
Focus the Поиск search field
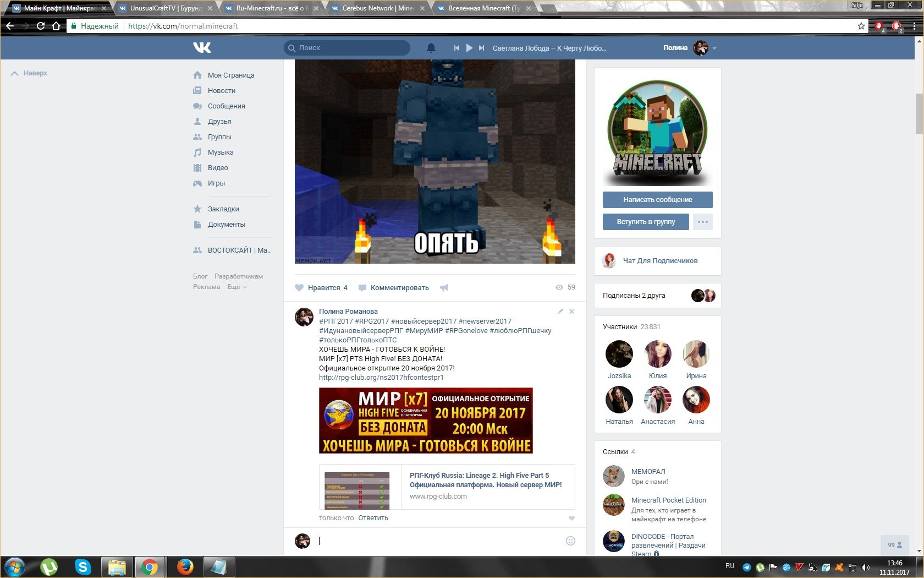coord(347,48)
